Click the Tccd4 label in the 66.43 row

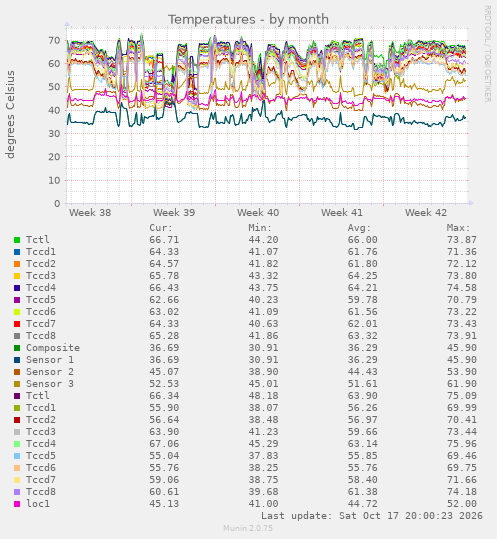pyautogui.click(x=41, y=288)
